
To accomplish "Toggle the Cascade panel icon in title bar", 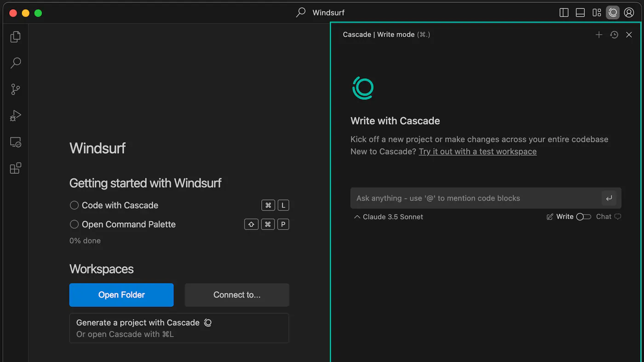I will point(613,13).
